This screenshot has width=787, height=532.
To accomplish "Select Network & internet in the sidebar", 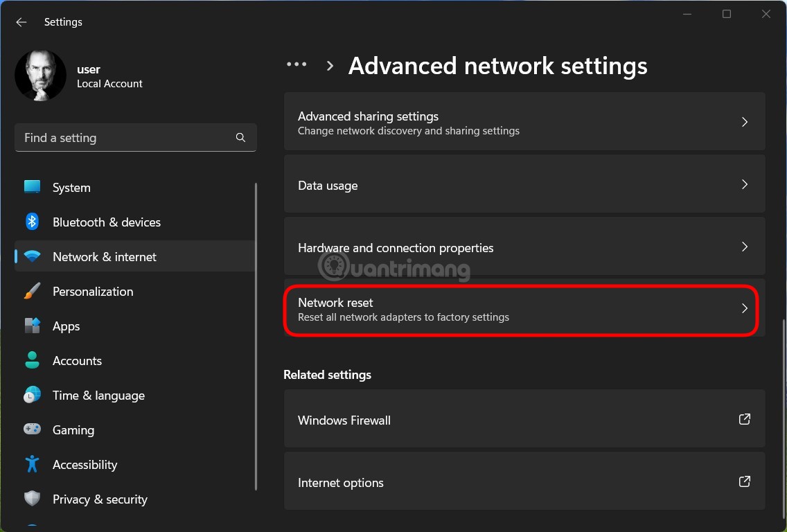I will click(104, 256).
